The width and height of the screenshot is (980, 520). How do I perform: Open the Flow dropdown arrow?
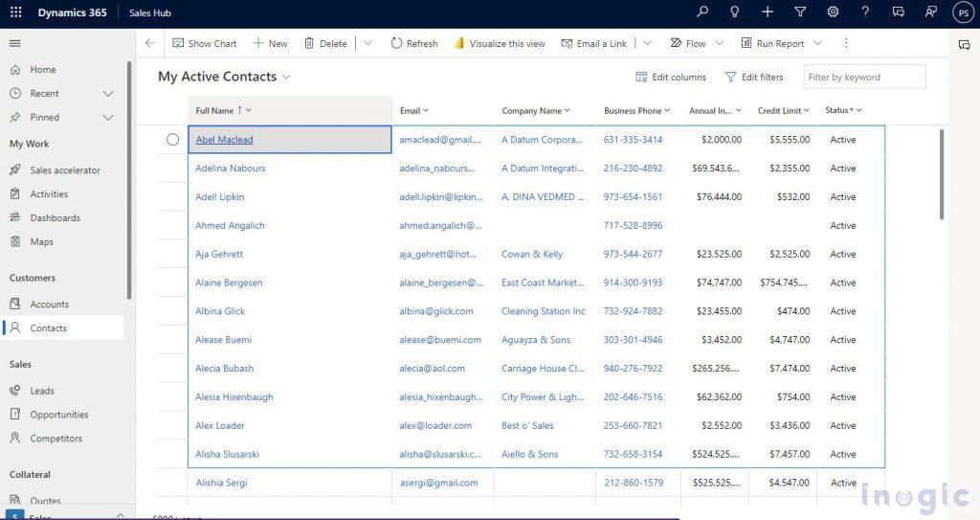coord(720,43)
